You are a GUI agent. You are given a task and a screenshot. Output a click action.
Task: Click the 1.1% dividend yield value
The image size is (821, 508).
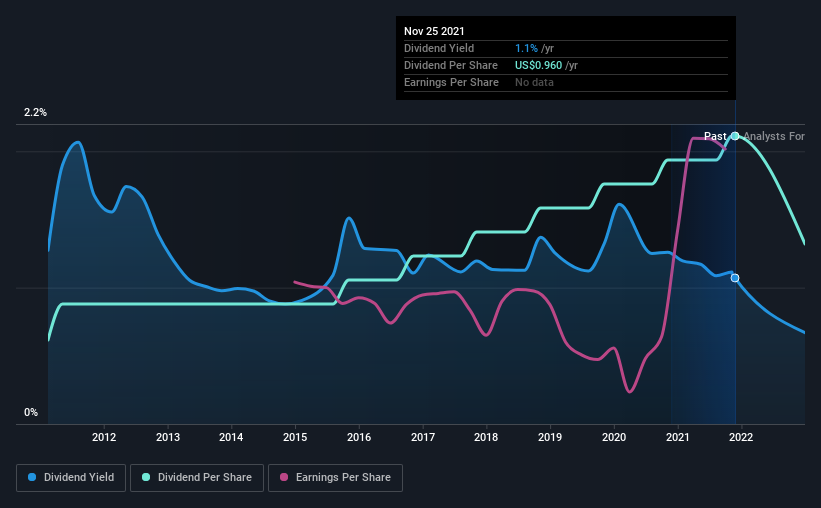point(526,48)
